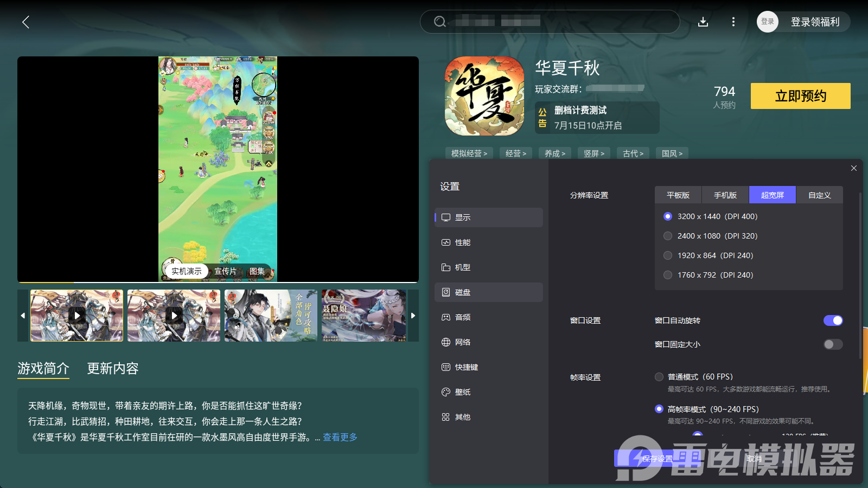Click the video progress bar
Viewport: 868px width, 488px height.
(218, 282)
